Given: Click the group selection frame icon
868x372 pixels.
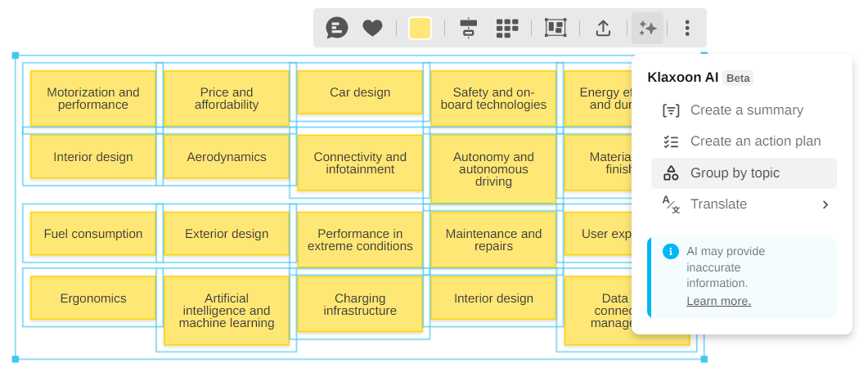Looking at the screenshot, I should click(x=555, y=29).
